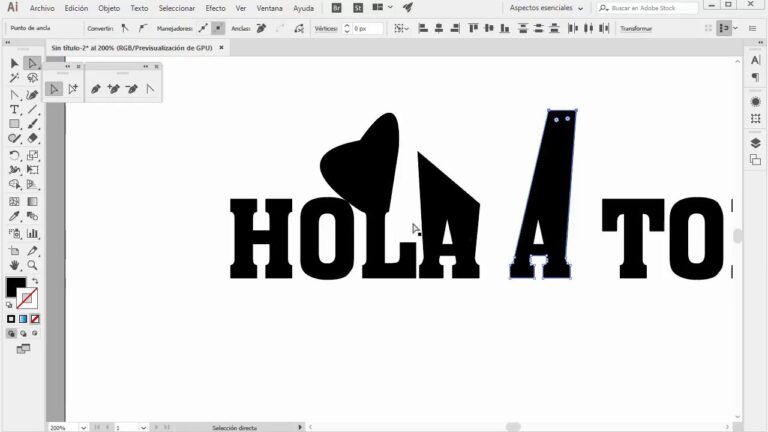This screenshot has height=432, width=768.
Task: Select the Line Segment tool
Action: point(32,110)
